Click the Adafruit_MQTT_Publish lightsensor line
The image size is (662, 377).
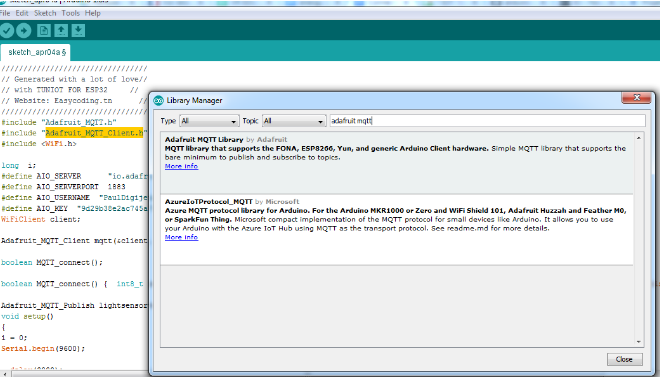coord(74,305)
